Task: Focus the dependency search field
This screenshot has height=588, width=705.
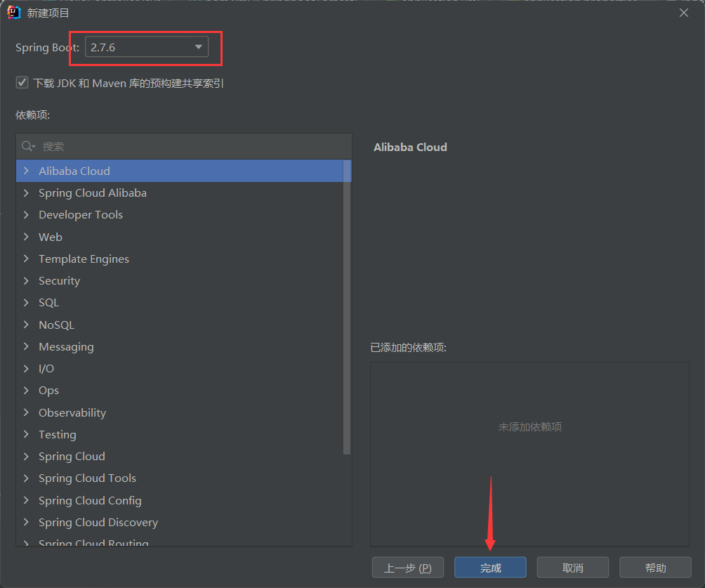Action: tap(184, 146)
